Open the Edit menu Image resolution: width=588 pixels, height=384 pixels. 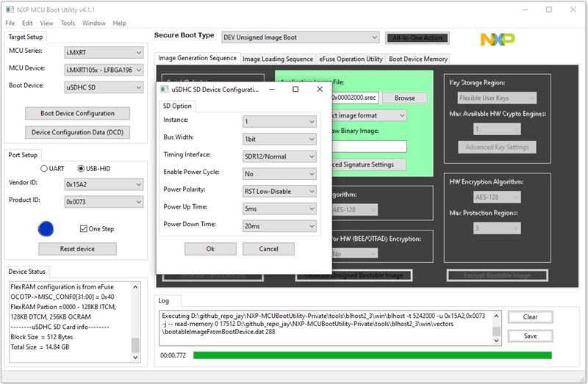(x=27, y=23)
